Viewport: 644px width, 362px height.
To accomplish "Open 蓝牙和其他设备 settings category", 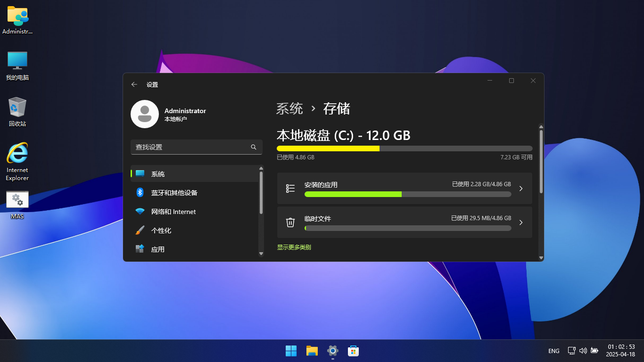I will point(195,193).
